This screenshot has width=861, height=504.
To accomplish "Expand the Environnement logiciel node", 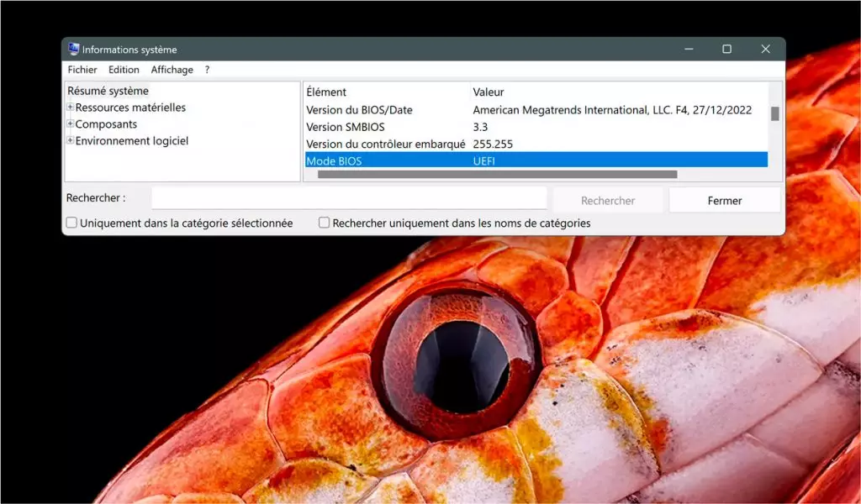I will [71, 140].
